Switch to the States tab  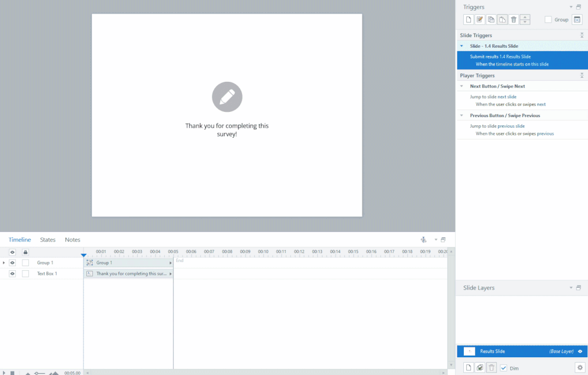click(48, 240)
